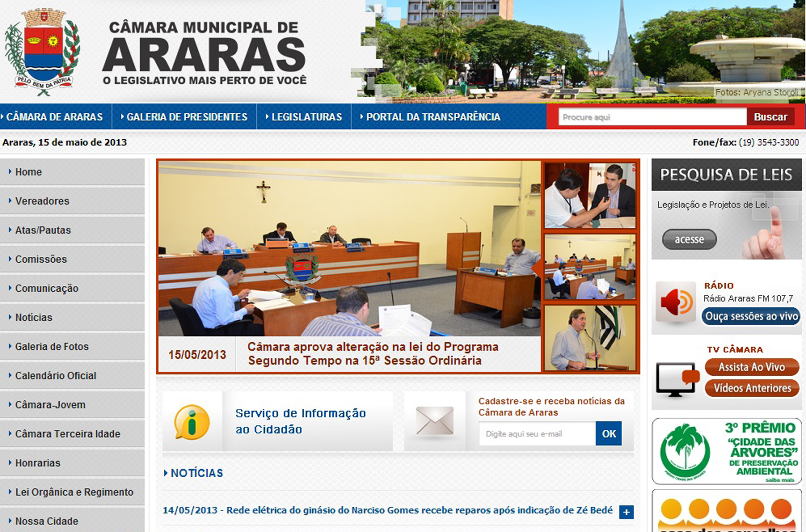Click the red radio speaker icon
806x532 pixels.
point(676,302)
